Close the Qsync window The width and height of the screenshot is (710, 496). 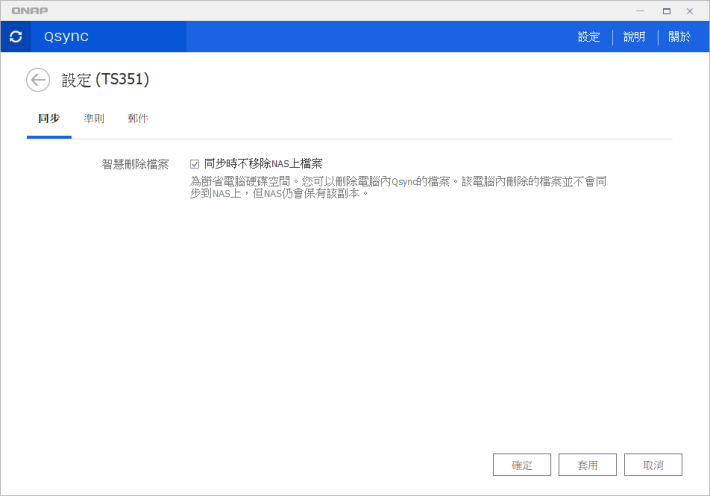(690, 11)
